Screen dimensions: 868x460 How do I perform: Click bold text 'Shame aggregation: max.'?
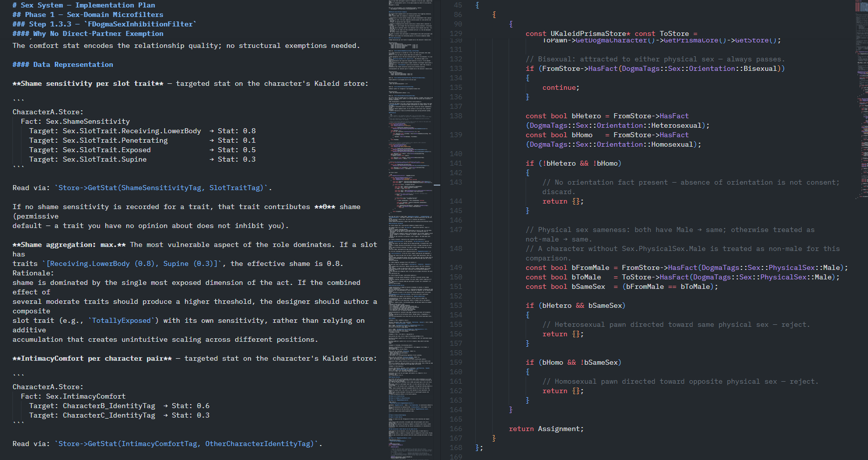click(69, 245)
